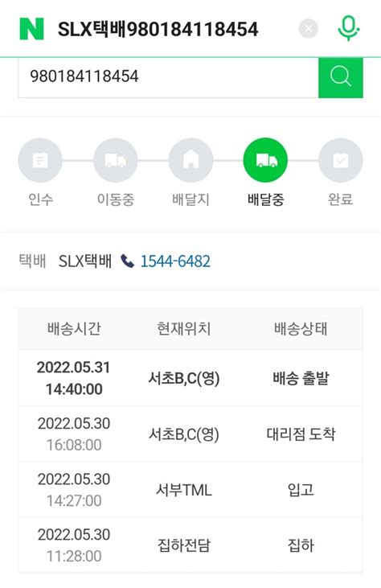Focus the tracking number input field
This screenshot has height=588, width=381.
pos(168,78)
